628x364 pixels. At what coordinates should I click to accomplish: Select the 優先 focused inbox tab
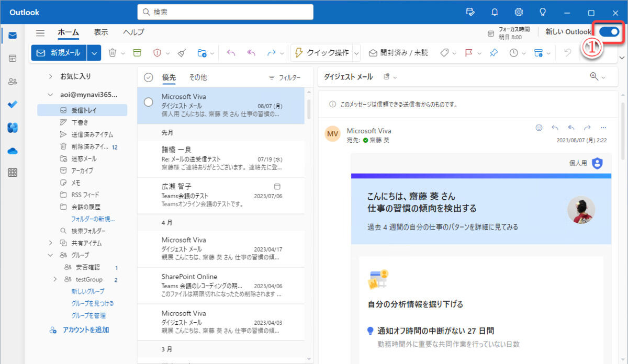(169, 77)
